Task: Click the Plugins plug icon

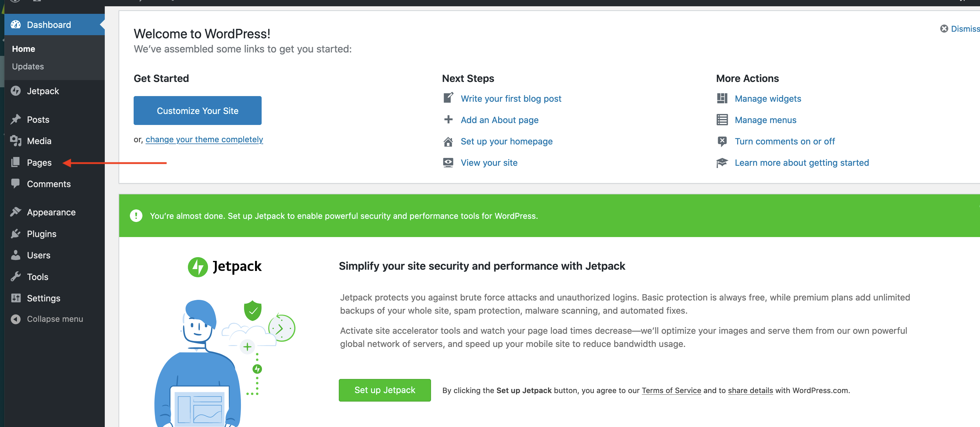Action: pyautogui.click(x=16, y=234)
